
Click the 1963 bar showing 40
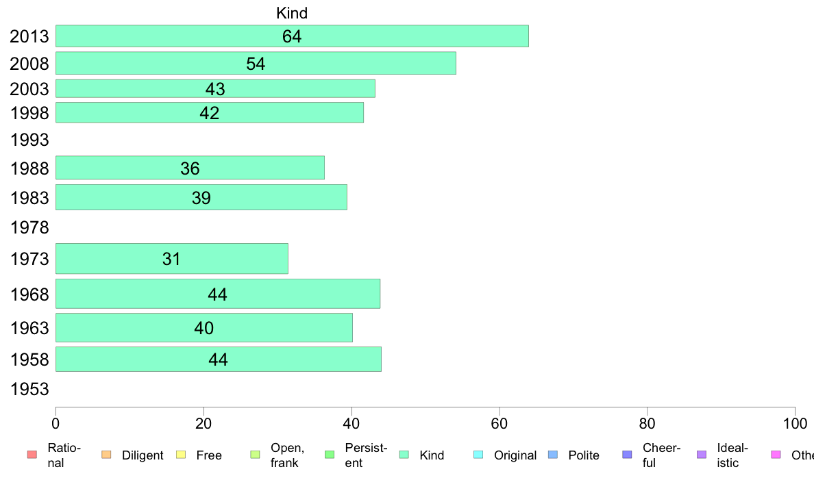204,327
